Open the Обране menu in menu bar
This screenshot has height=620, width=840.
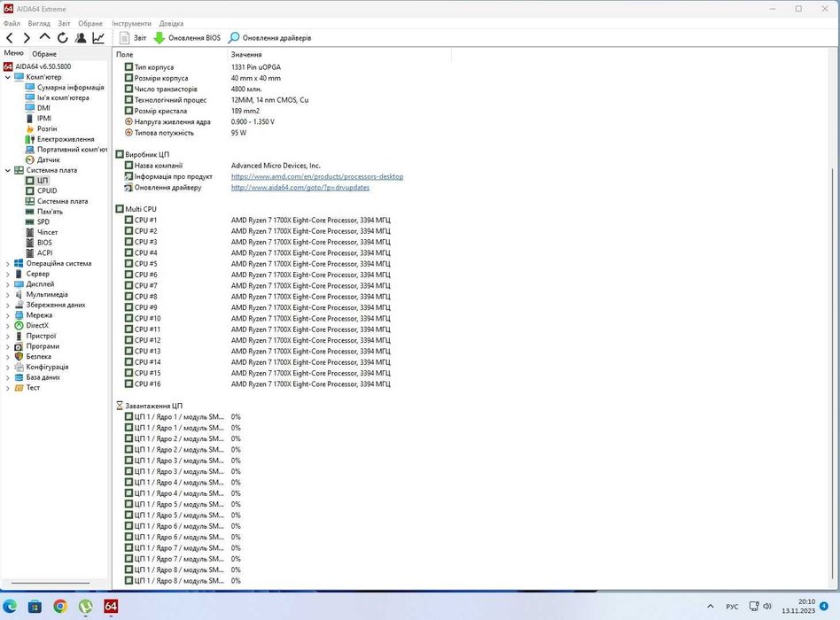pos(90,24)
